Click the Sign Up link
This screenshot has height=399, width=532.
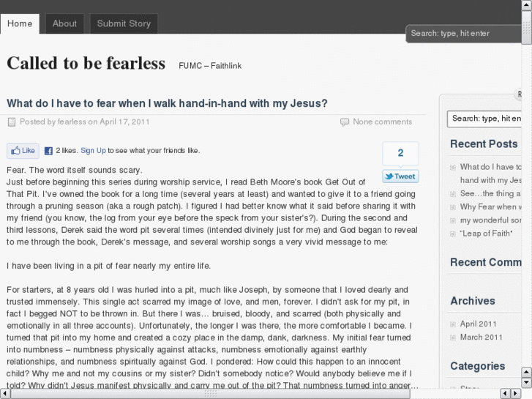point(93,151)
